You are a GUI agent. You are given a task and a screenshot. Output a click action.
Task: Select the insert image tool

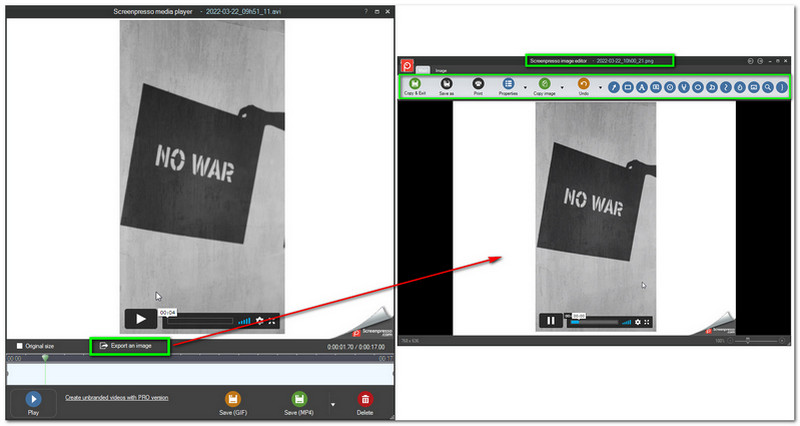coord(754,87)
